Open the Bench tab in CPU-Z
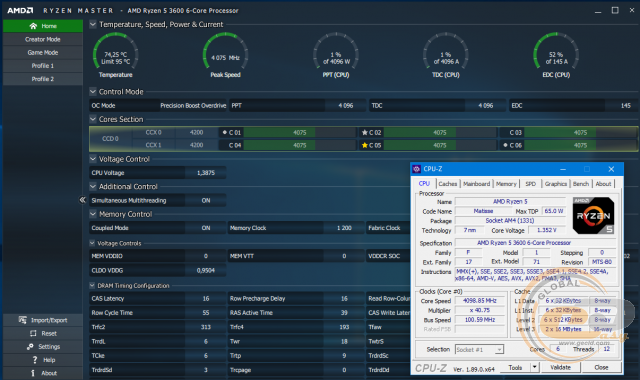The image size is (640, 380). click(581, 184)
